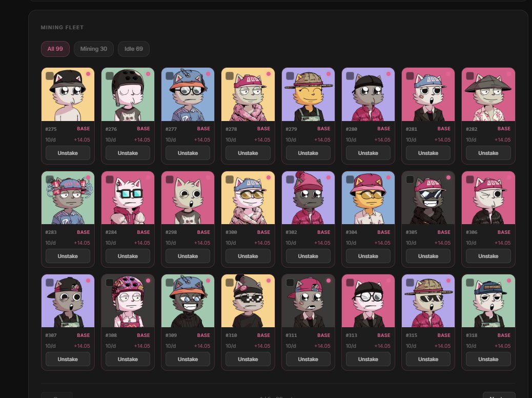Click the MINING FLEET heading
Screen dimensions: 532x398
[62, 28]
